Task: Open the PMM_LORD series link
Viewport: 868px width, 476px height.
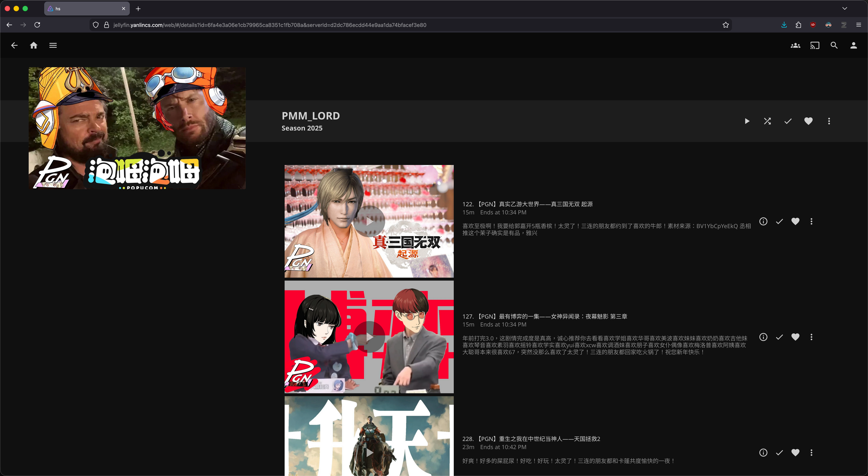Action: (x=310, y=116)
